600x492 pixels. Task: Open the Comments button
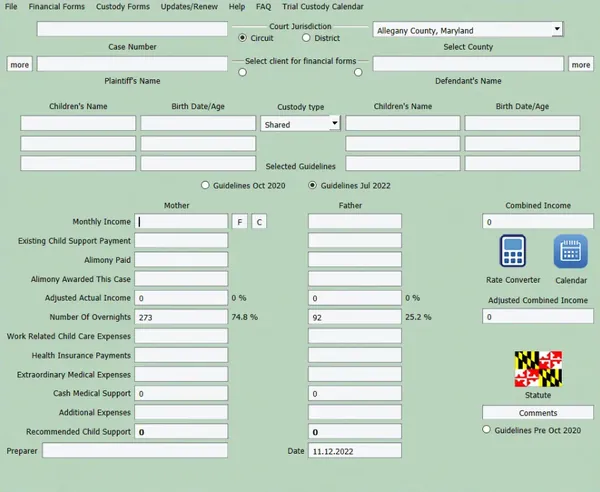point(538,412)
